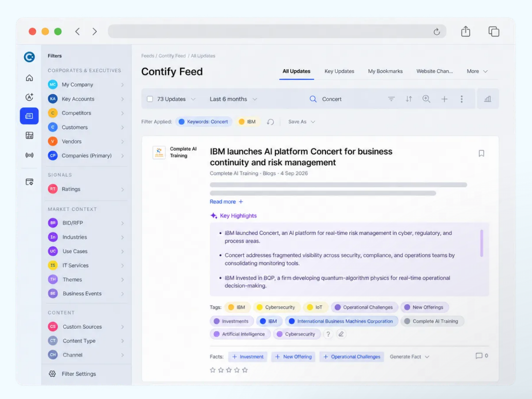Click the IBM applied filter chip

click(x=248, y=122)
